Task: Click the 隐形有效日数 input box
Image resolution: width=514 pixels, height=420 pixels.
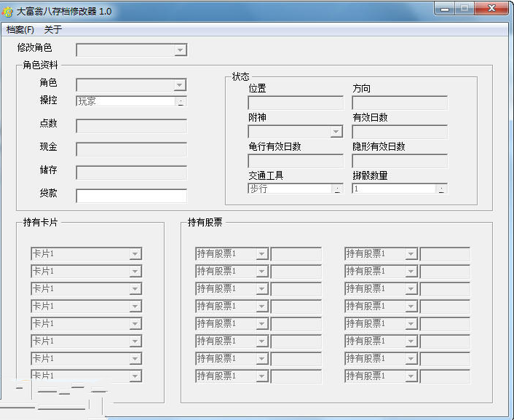Action: click(400, 162)
